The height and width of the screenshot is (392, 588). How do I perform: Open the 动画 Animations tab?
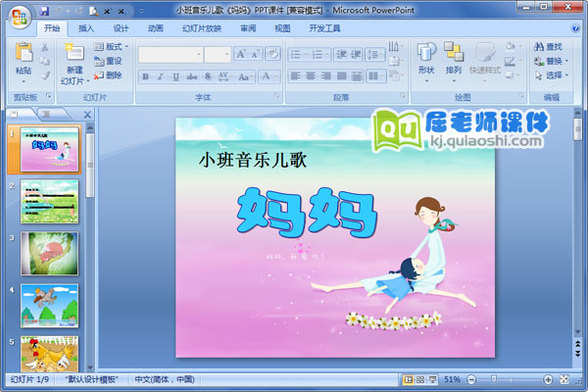[x=156, y=28]
